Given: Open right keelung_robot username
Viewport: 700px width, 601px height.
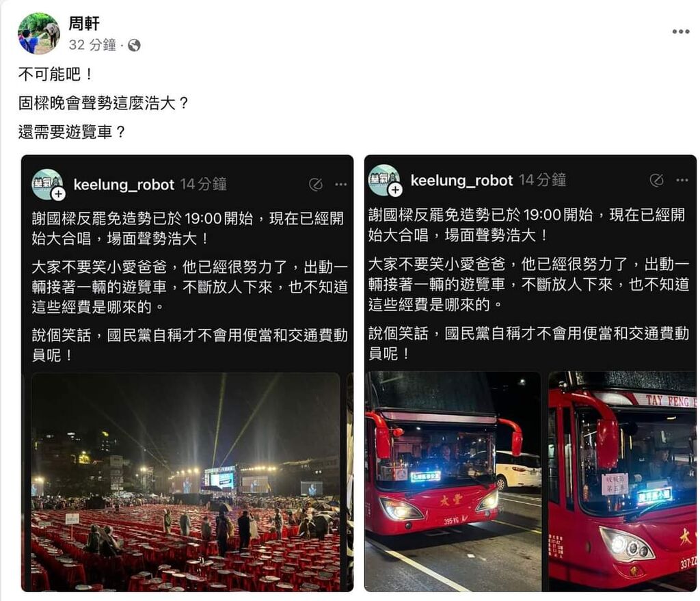Looking at the screenshot, I should [461, 181].
